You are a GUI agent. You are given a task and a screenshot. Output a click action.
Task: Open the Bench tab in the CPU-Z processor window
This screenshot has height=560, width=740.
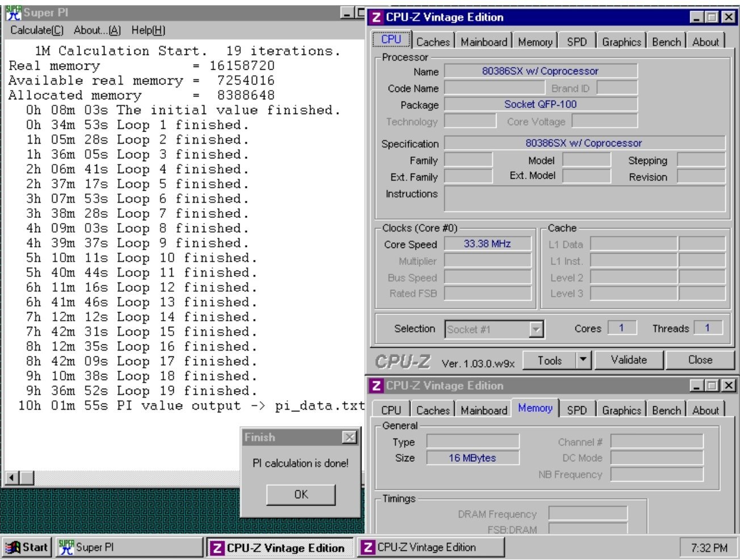tap(666, 42)
